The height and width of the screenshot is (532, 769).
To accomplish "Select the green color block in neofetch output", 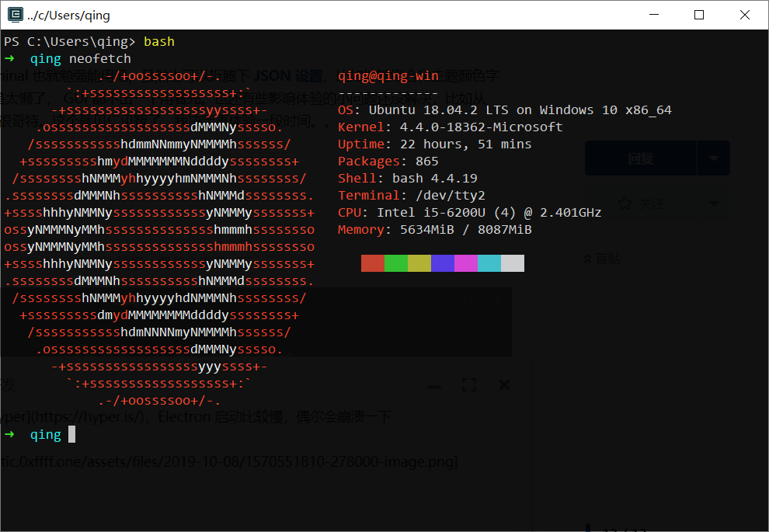I will [x=396, y=263].
